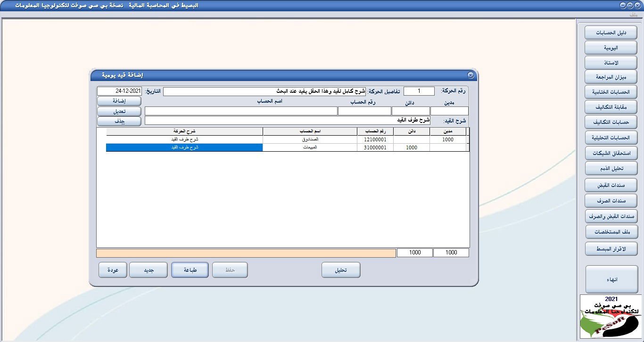The image size is (644, 342).
Task: Click تحليل to analyze the entry
Action: (341, 269)
